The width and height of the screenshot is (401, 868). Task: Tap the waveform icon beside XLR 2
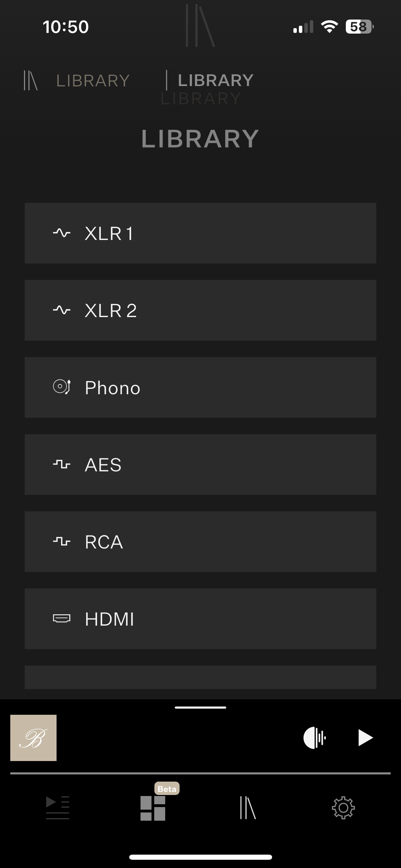62,311
